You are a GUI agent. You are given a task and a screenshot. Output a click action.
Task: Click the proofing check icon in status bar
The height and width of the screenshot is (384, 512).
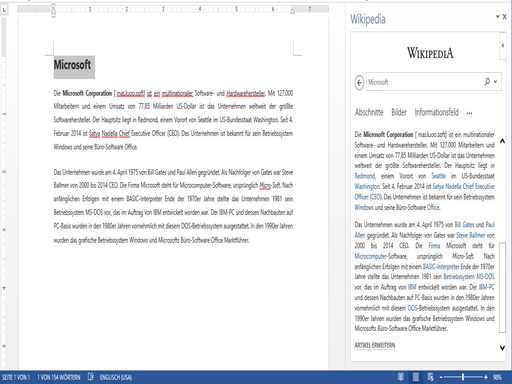(90, 377)
